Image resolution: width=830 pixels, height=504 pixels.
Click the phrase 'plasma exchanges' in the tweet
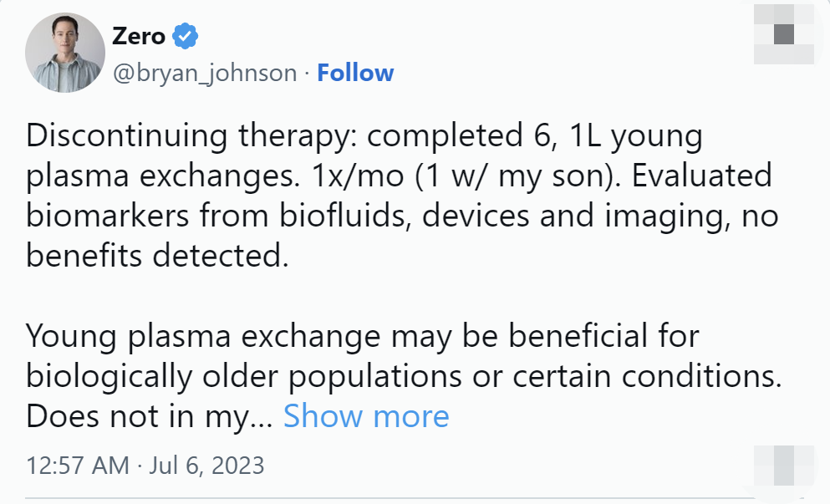tap(163, 176)
